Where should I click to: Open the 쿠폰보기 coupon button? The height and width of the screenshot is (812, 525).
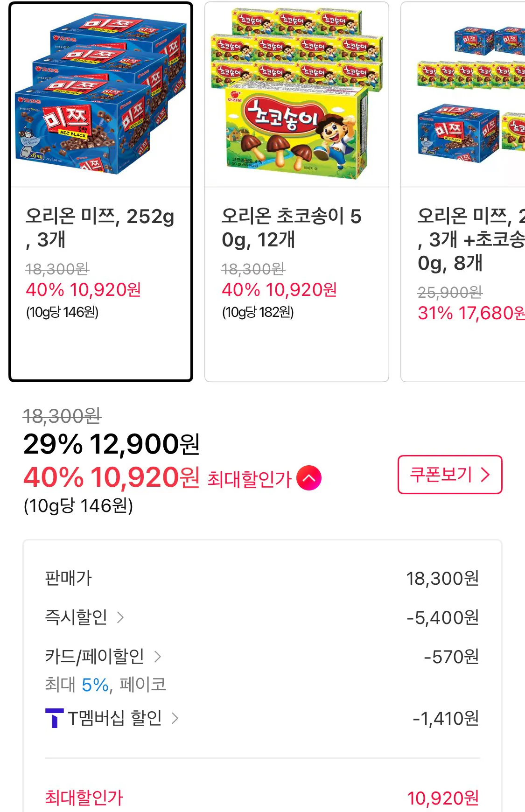pos(449,475)
